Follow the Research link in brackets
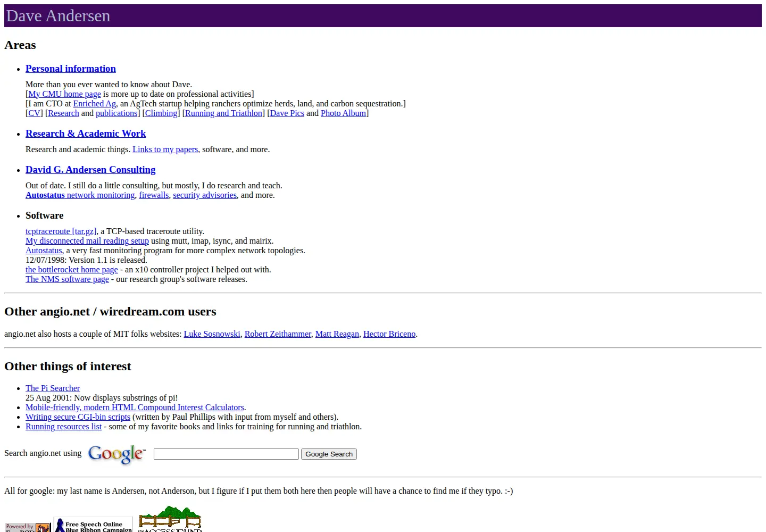The width and height of the screenshot is (766, 532). (63, 113)
